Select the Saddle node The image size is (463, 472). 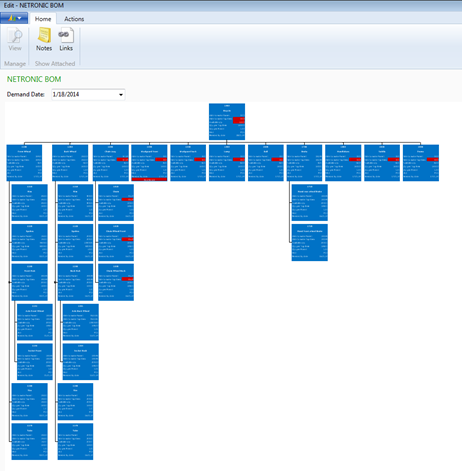click(382, 163)
